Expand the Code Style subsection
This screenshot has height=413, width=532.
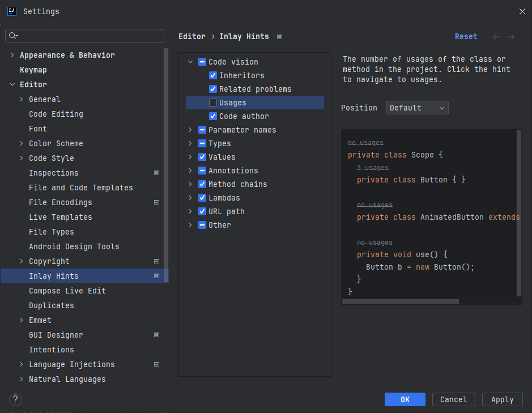(22, 158)
